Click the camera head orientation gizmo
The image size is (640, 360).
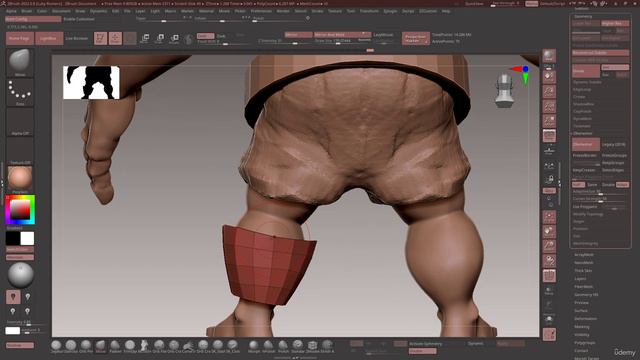pos(504,91)
